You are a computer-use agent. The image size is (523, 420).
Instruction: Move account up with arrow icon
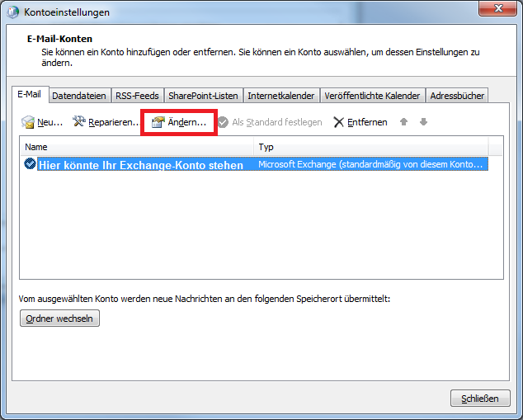click(x=404, y=122)
